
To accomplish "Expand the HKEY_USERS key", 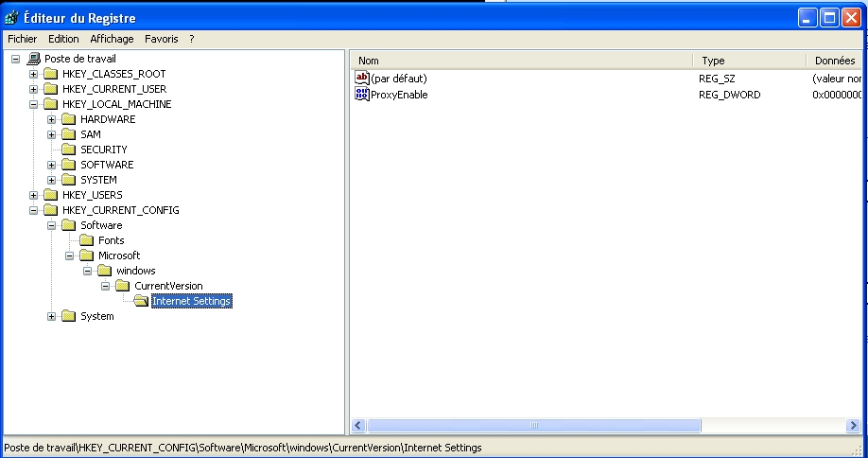I will (33, 195).
